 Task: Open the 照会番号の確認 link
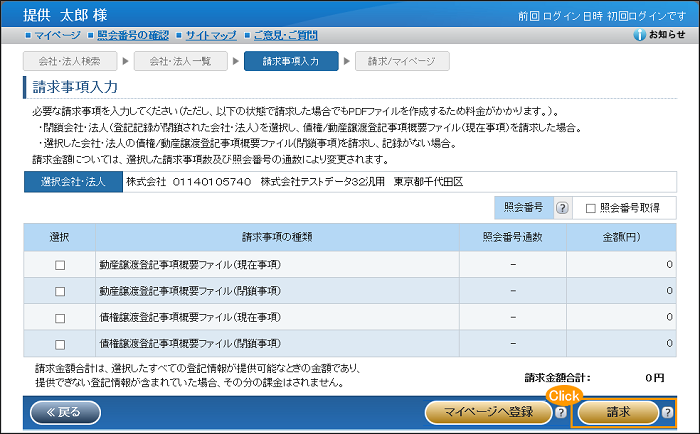pyautogui.click(x=133, y=35)
